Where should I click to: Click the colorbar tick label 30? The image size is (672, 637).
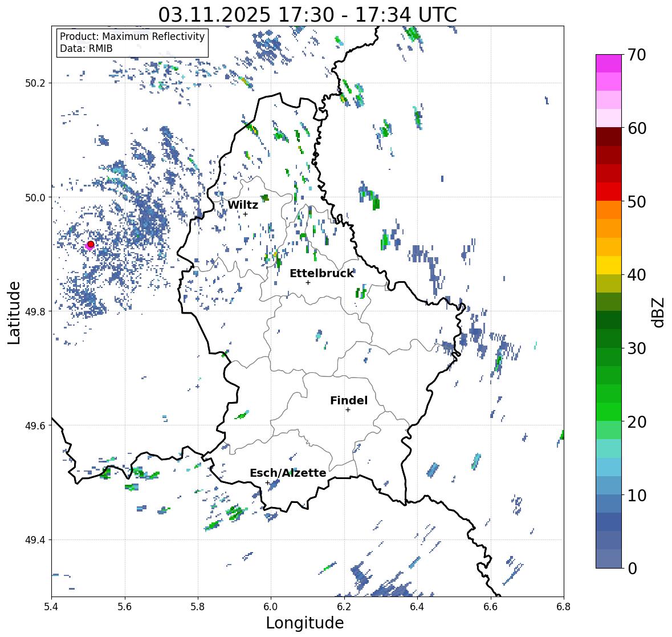click(x=637, y=348)
